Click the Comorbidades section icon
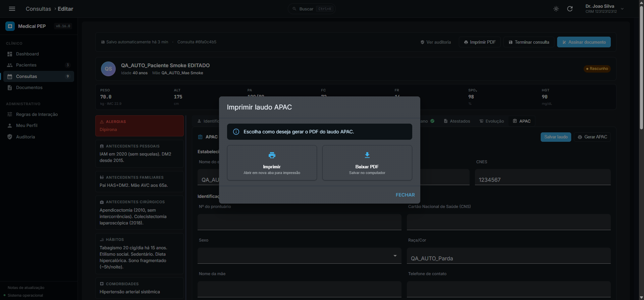Image resolution: width=644 pixels, height=300 pixels. (102, 284)
